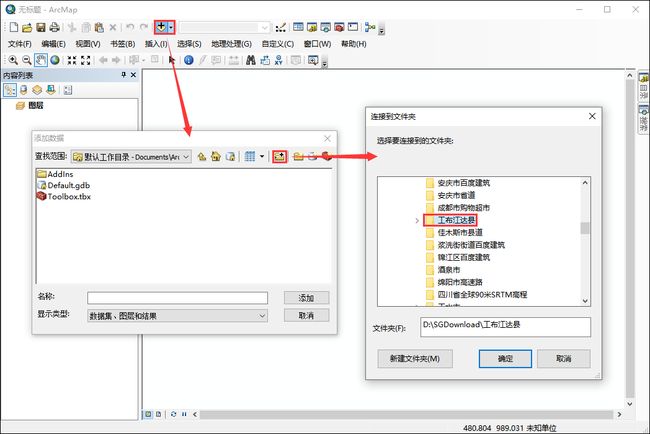Open the Python window icon
This screenshot has width=650, height=434.
click(x=353, y=27)
